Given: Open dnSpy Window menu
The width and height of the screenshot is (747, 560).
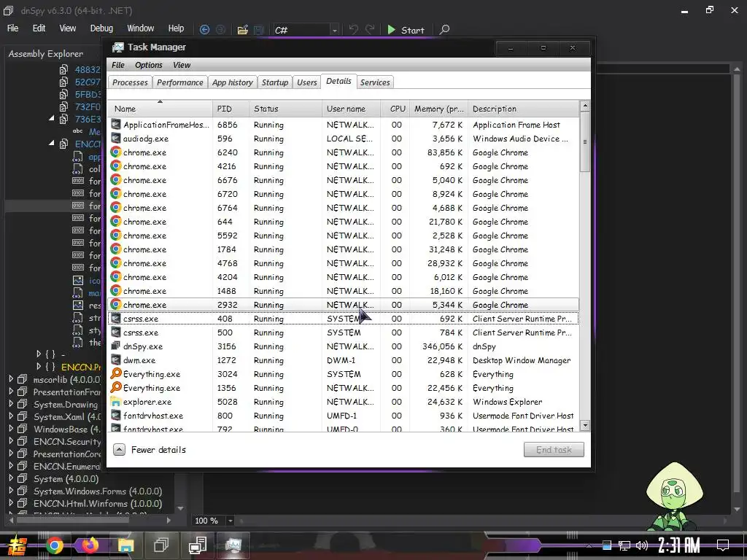Looking at the screenshot, I should tap(141, 28).
